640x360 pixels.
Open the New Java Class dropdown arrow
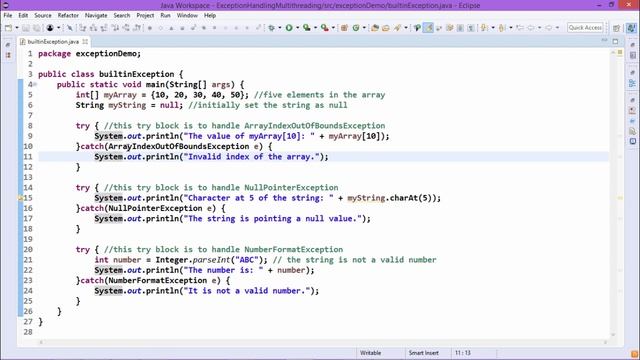[364, 28]
